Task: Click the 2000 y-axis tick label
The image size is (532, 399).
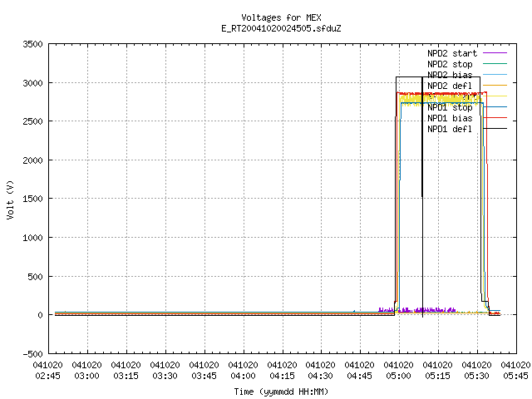Action: [32, 160]
